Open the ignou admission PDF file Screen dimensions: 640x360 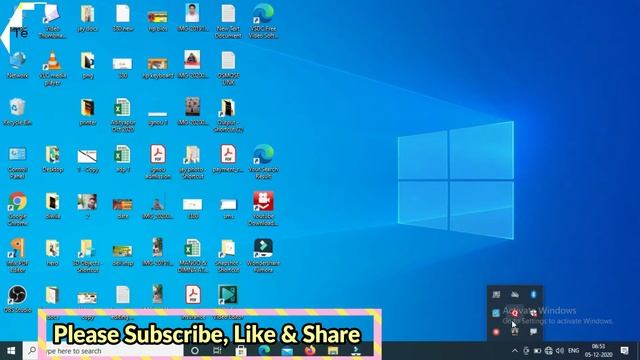pyautogui.click(x=158, y=162)
